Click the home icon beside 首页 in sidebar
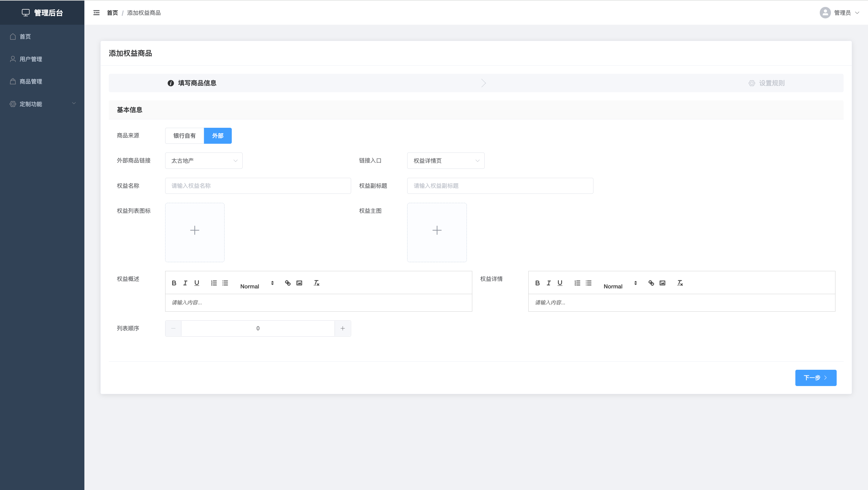 [13, 36]
